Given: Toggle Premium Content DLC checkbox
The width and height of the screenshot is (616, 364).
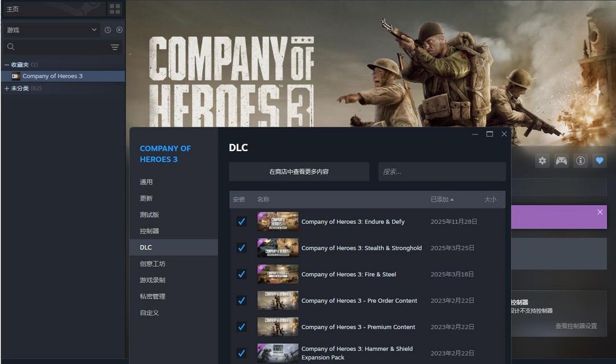Looking at the screenshot, I should pos(242,327).
